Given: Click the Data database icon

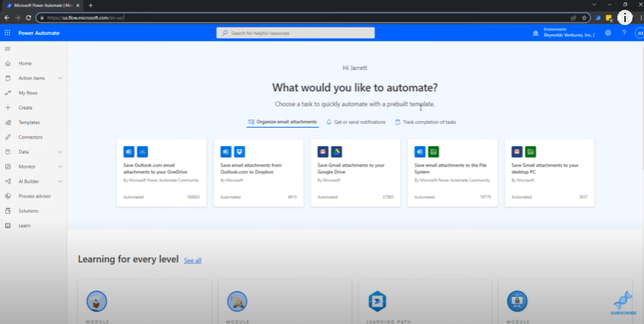Looking at the screenshot, I should 8,151.
